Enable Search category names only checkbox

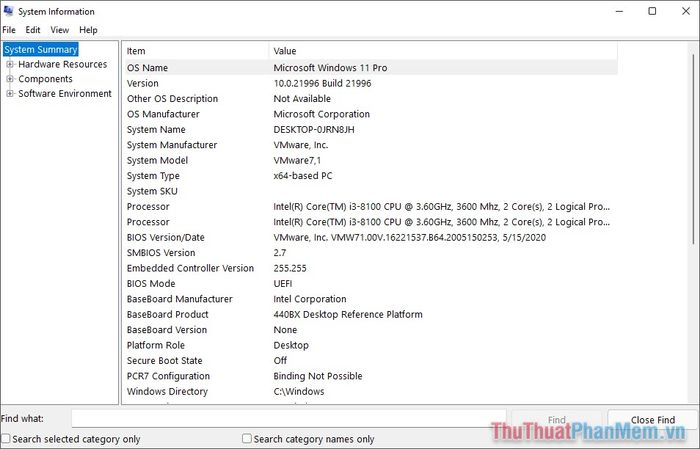(248, 439)
